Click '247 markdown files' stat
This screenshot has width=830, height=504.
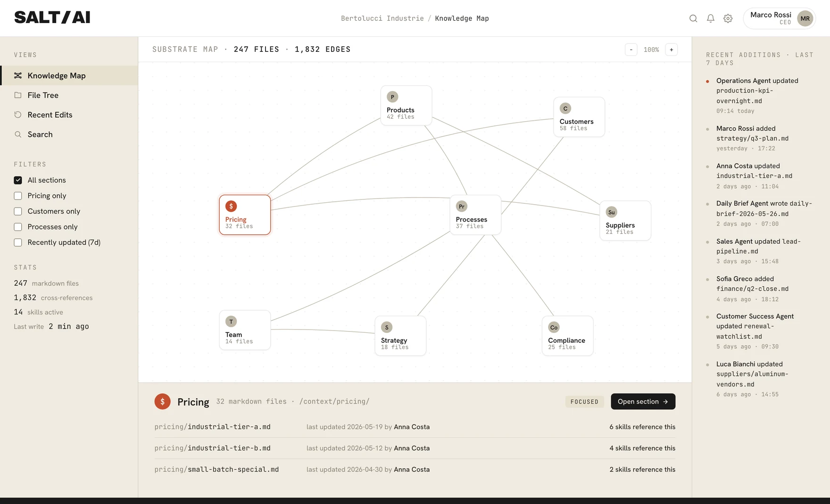pyautogui.click(x=46, y=283)
